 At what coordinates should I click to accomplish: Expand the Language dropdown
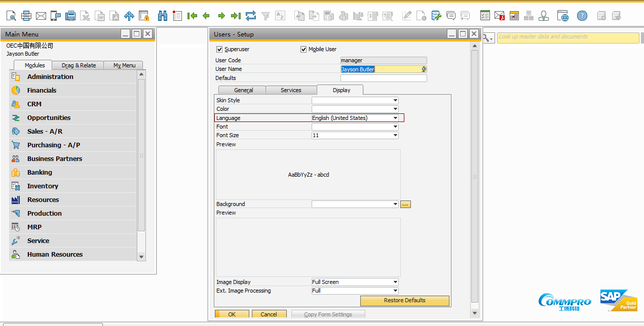point(395,118)
